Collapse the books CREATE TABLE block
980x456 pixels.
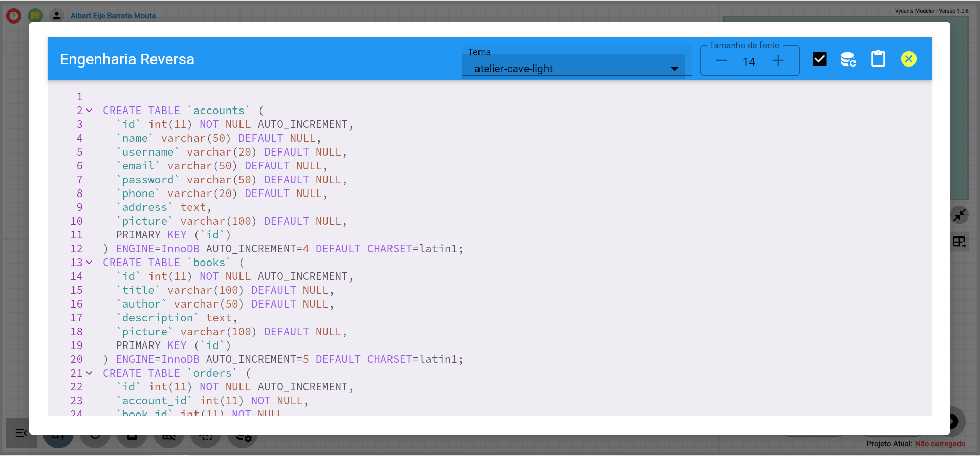[89, 263]
